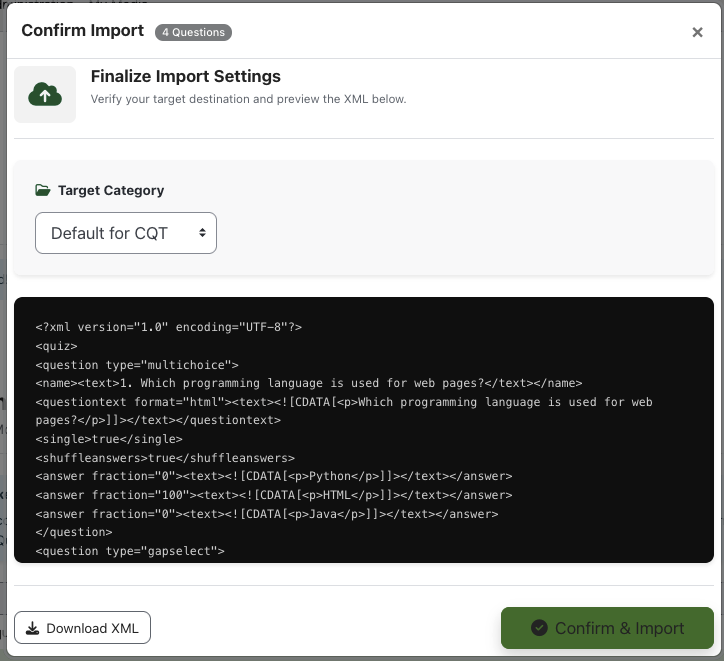Click the Target Category label
This screenshot has width=724, height=661.
[x=111, y=190]
